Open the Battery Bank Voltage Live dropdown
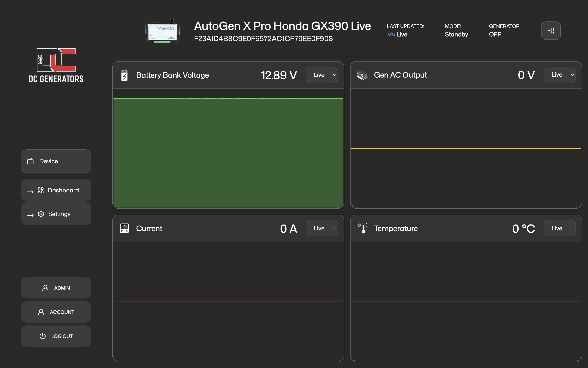Image resolution: width=588 pixels, height=368 pixels. click(322, 75)
